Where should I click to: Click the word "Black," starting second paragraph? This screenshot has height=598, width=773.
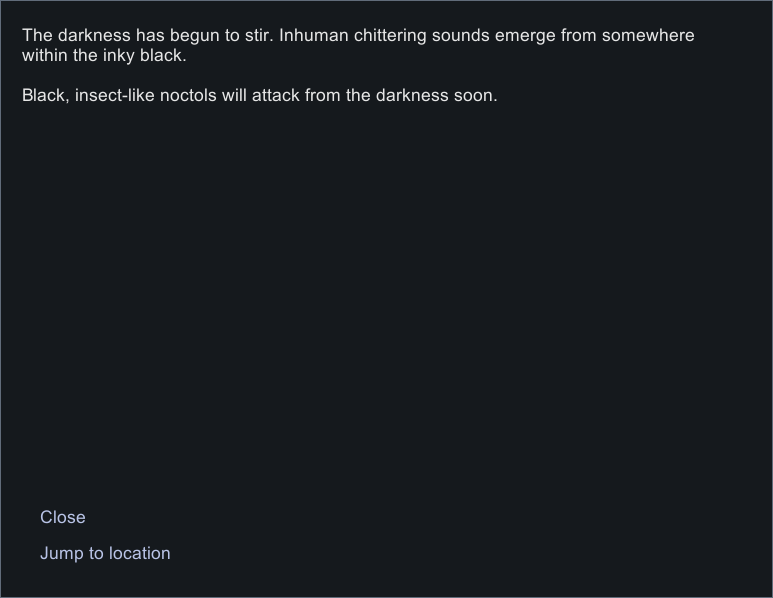46,96
